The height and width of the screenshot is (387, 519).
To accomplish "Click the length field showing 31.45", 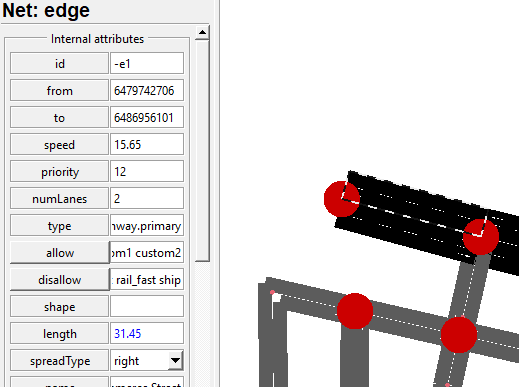I will click(147, 333).
